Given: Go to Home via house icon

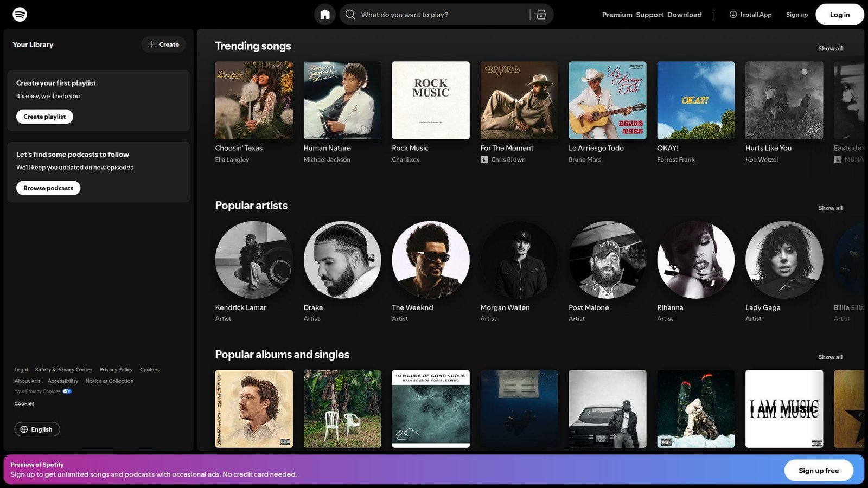Looking at the screenshot, I should 325,15.
